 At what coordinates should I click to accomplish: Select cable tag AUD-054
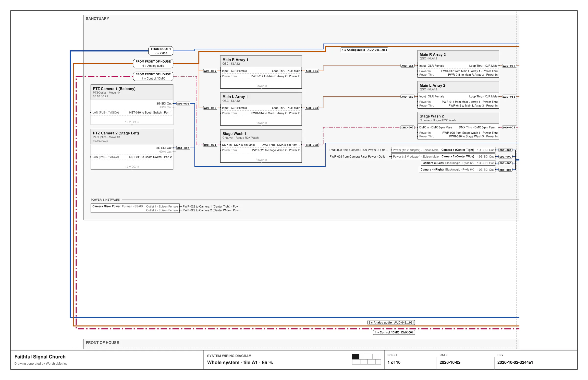click(509, 97)
